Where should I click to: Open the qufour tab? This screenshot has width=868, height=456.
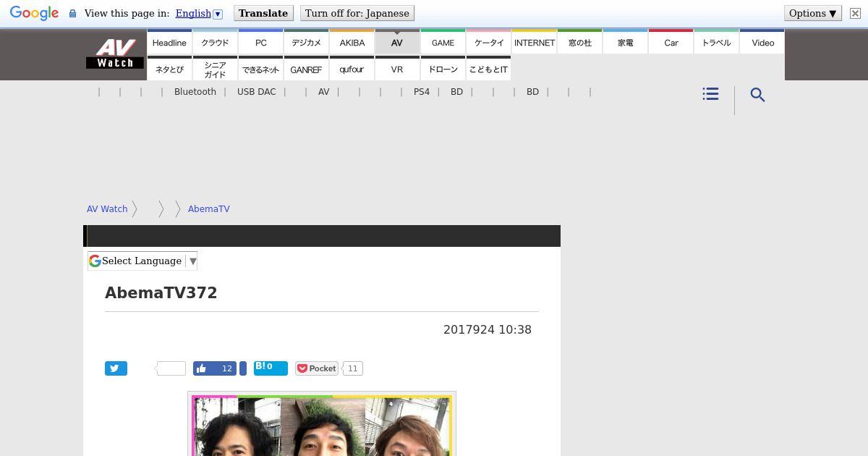click(x=352, y=69)
